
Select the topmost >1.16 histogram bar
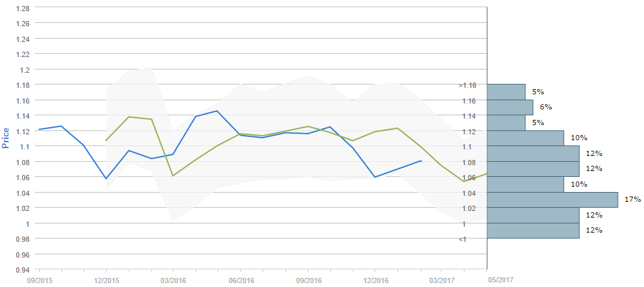pyautogui.click(x=506, y=92)
